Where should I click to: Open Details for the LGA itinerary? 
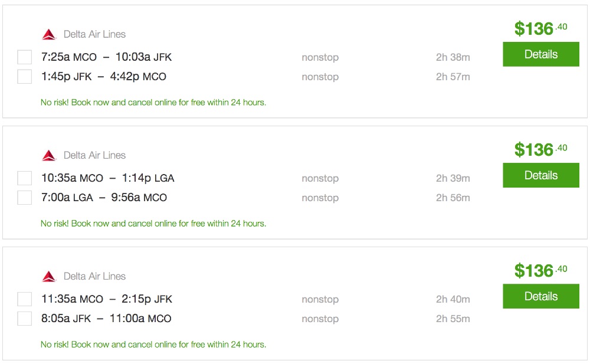540,175
